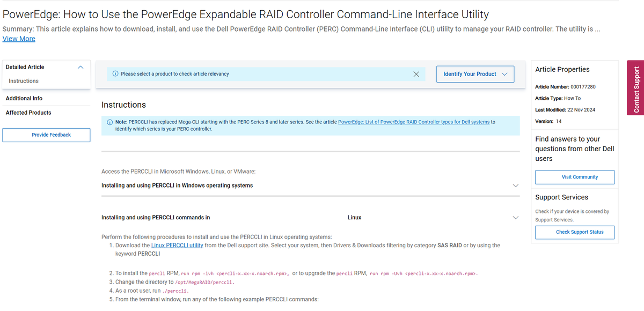644x311 pixels.
Task: Click the /opt/MegaRAID/perccli path text
Action: (205, 282)
